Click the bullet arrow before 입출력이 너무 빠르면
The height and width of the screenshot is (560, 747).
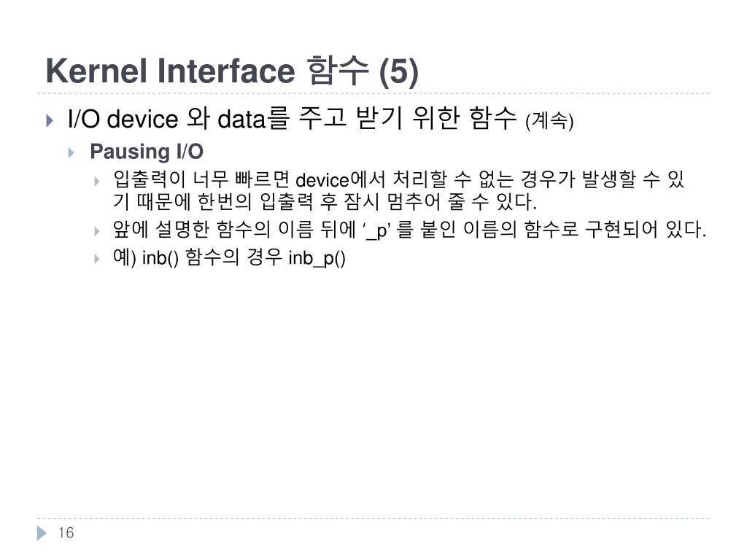[97, 182]
